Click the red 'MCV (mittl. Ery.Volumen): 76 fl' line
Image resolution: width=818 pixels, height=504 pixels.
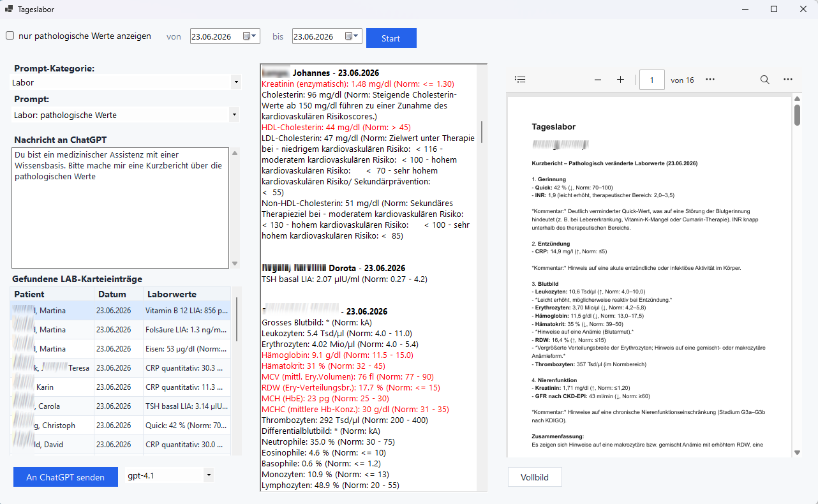pyautogui.click(x=348, y=376)
